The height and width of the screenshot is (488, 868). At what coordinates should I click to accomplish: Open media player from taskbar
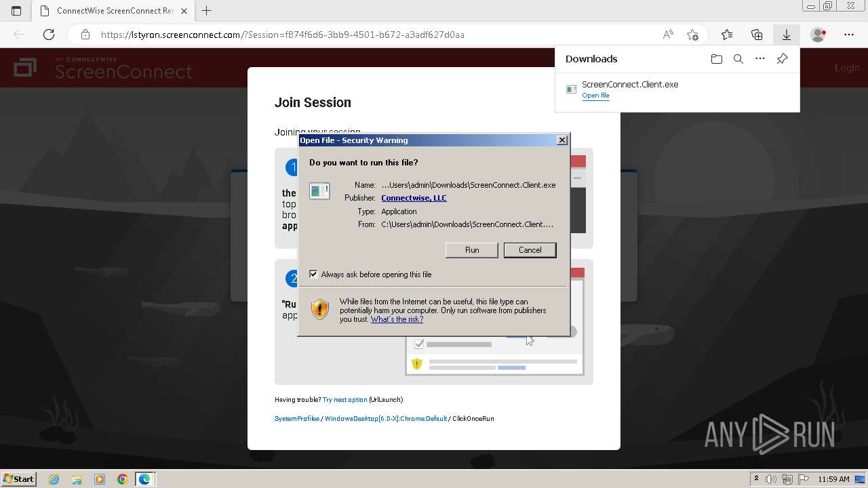pos(100,479)
